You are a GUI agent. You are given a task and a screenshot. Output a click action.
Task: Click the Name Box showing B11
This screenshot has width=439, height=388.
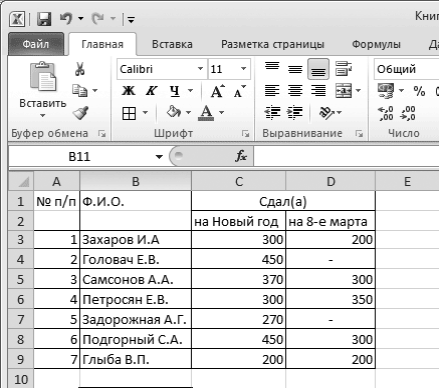click(x=80, y=157)
